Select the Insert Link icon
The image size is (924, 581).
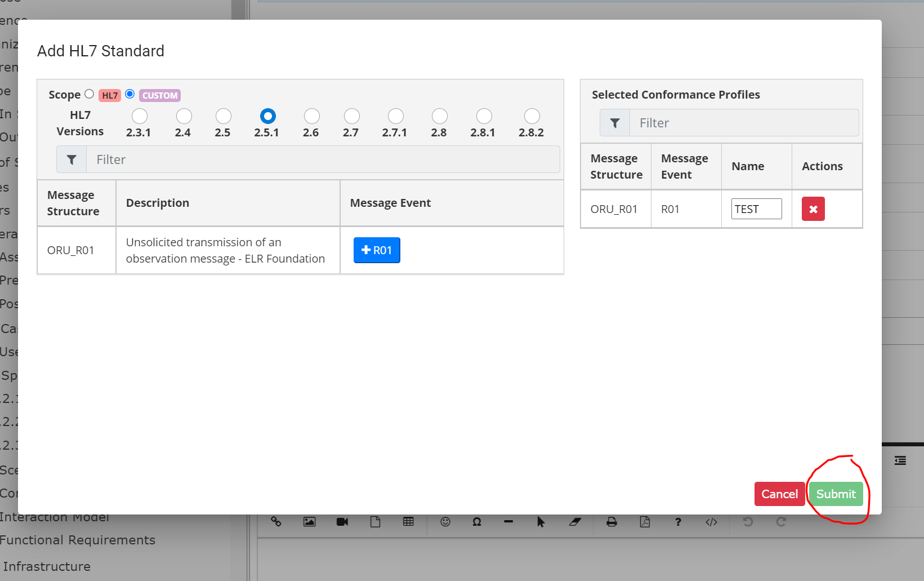tap(276, 522)
